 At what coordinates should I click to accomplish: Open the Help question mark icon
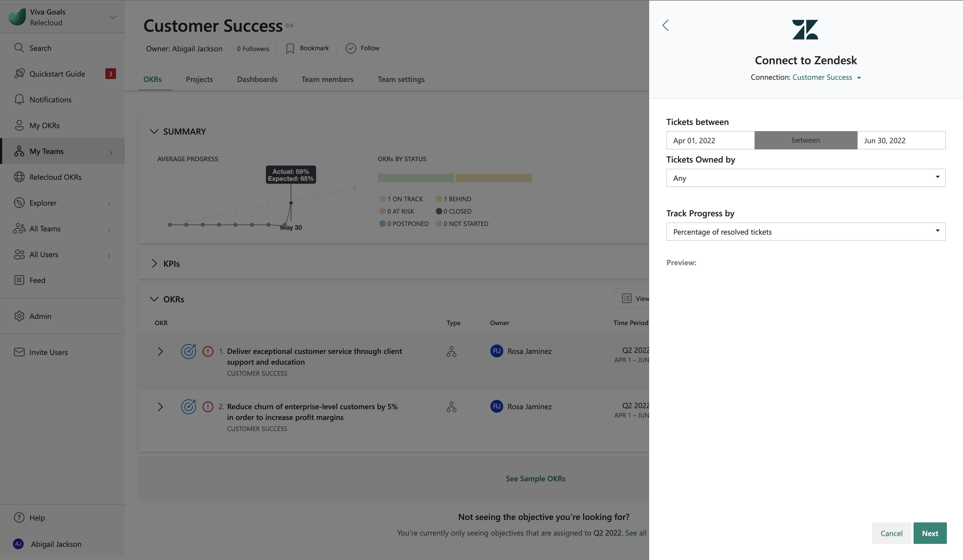(x=19, y=517)
